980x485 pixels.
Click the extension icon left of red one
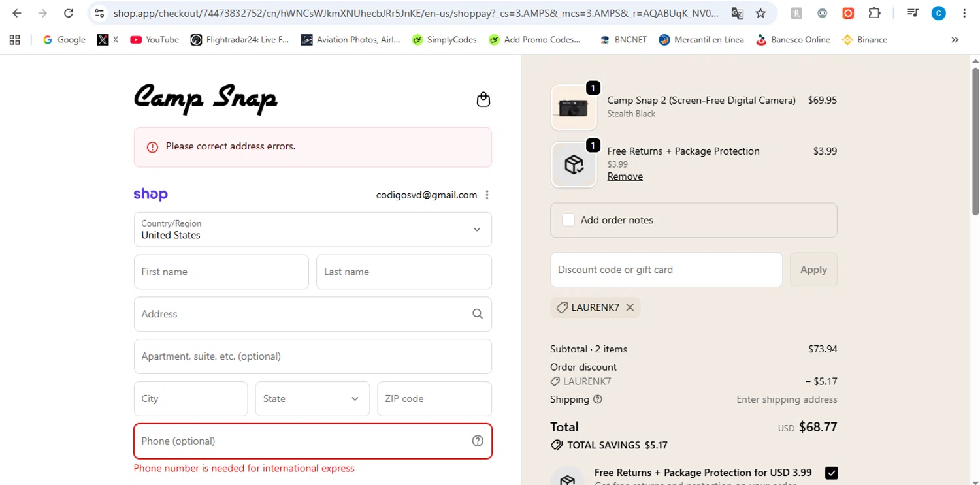[823, 13]
